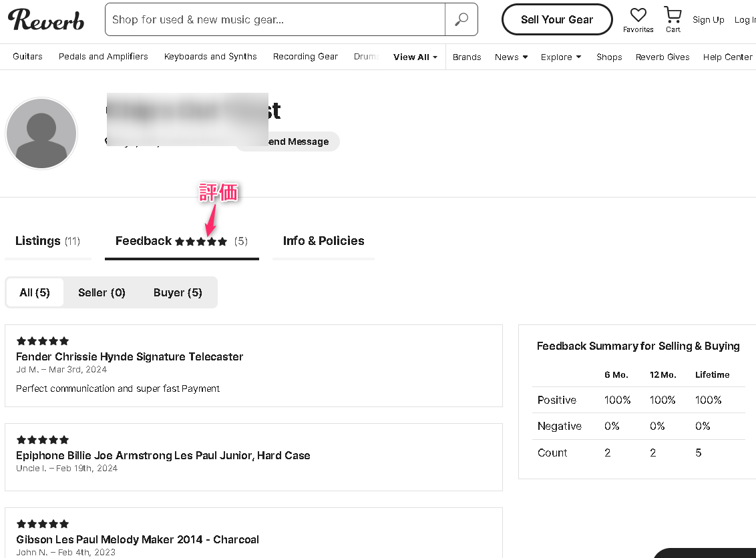This screenshot has height=558, width=756.
Task: Open the Fender Chrissie Hynde Telecaster link
Action: coord(130,356)
